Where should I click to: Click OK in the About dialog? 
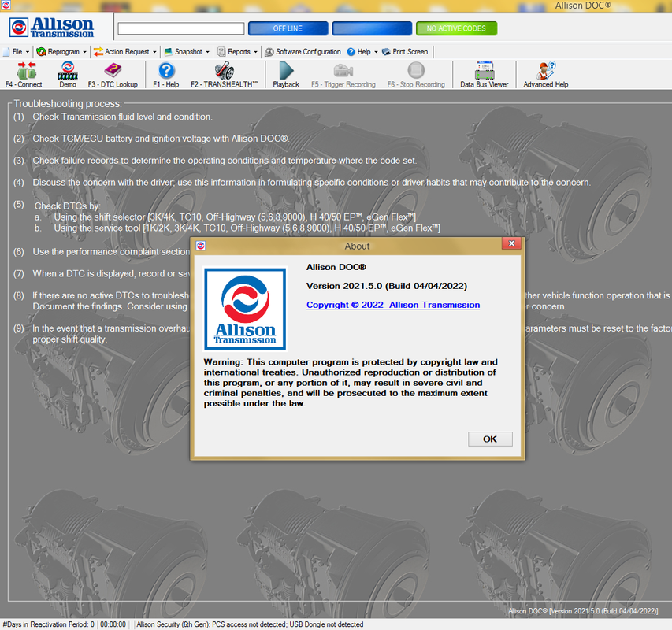[490, 439]
